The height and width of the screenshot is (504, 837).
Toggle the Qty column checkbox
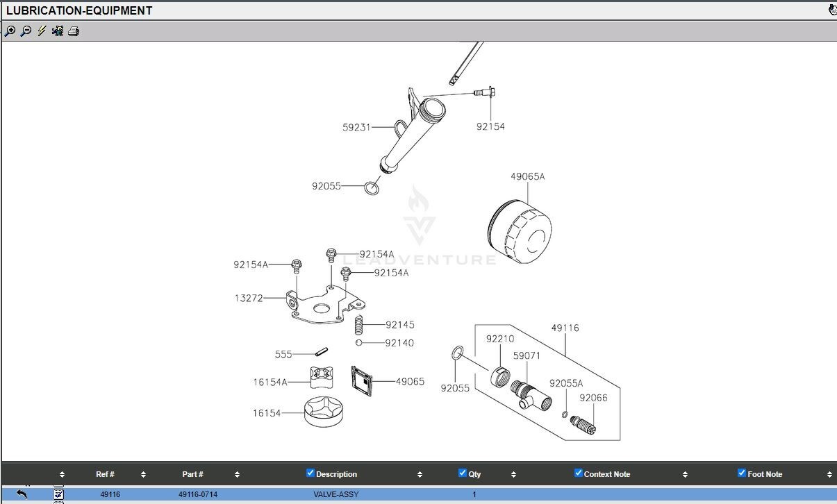pos(463,473)
